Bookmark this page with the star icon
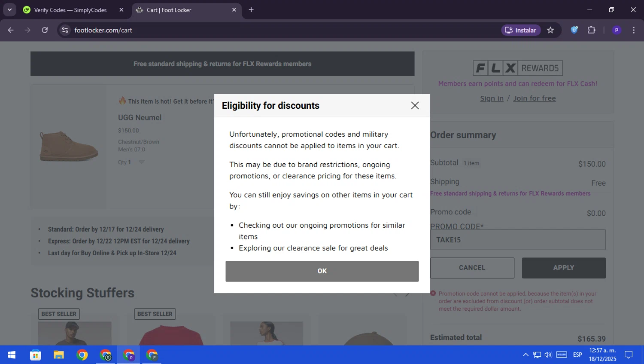644x364 pixels. click(550, 30)
